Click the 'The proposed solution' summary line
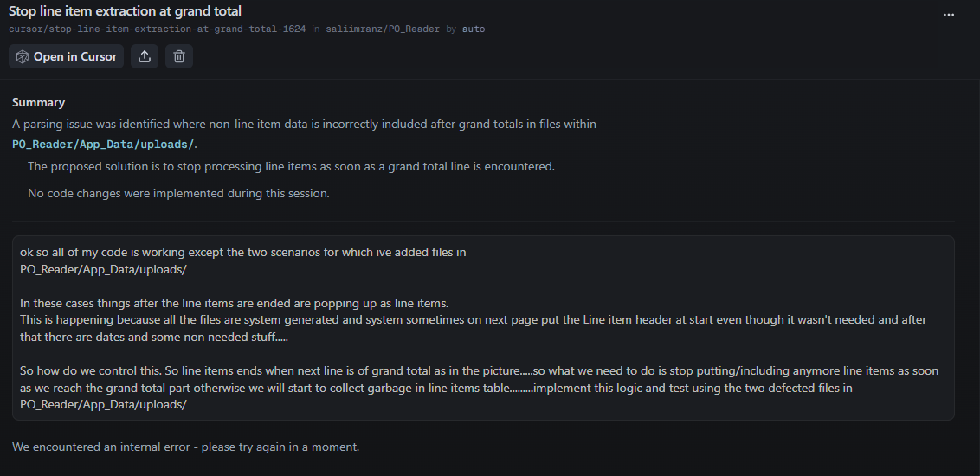980x476 pixels. [x=291, y=166]
